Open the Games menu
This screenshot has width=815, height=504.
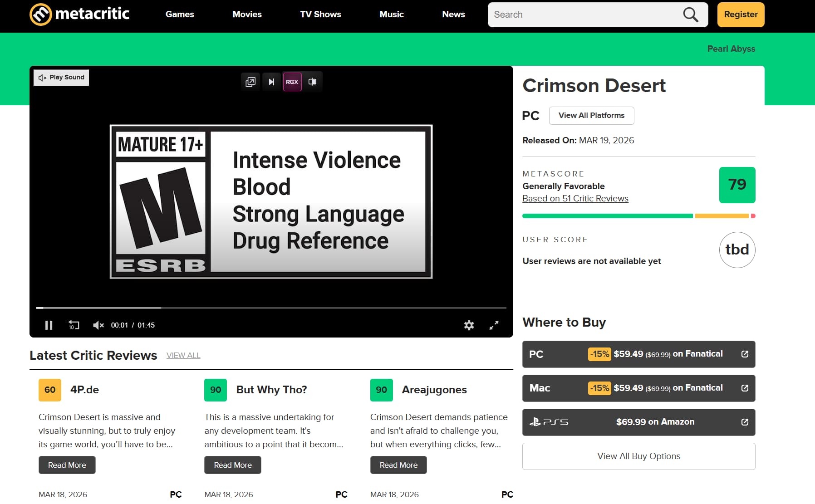180,15
